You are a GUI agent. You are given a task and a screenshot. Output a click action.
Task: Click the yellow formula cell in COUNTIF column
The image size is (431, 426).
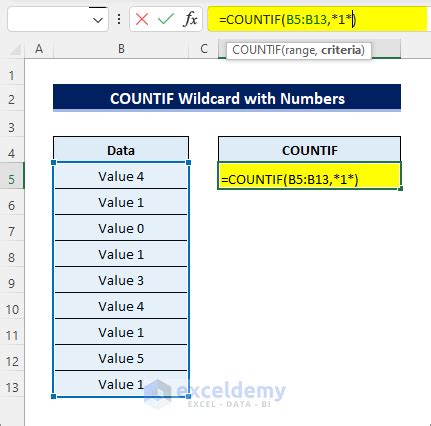(310, 176)
